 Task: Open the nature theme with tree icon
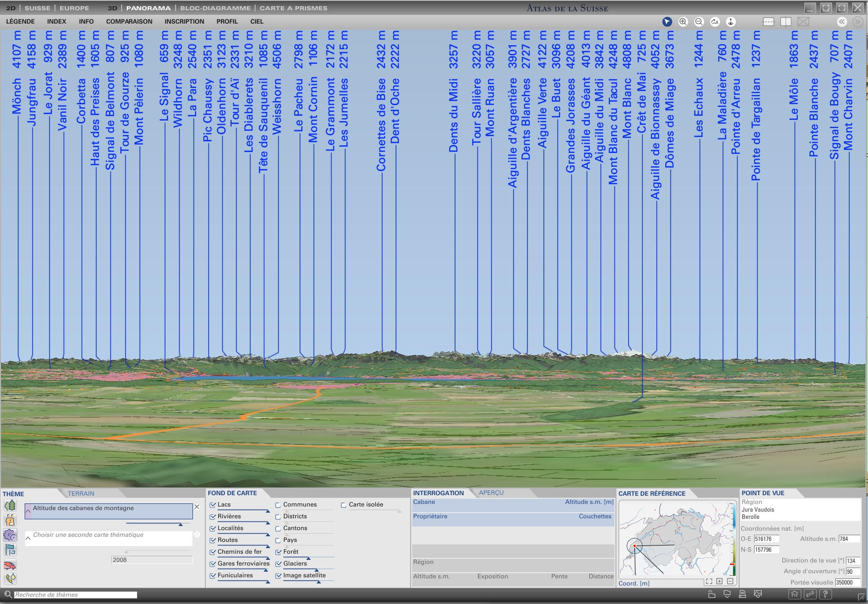10,505
